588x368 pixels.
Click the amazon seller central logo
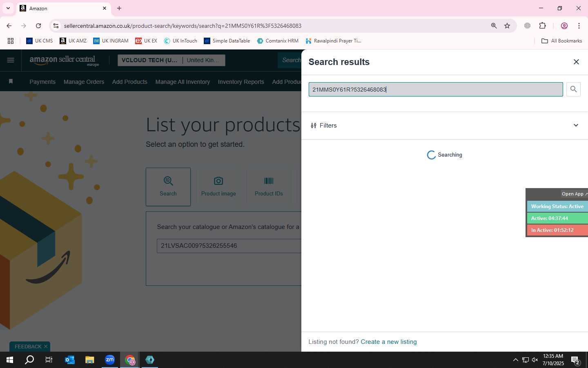click(x=64, y=61)
